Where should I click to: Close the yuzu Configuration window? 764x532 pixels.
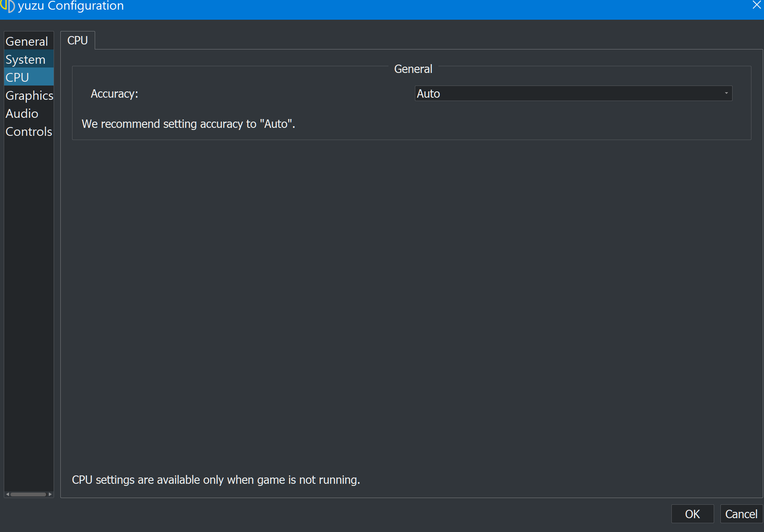(x=756, y=5)
